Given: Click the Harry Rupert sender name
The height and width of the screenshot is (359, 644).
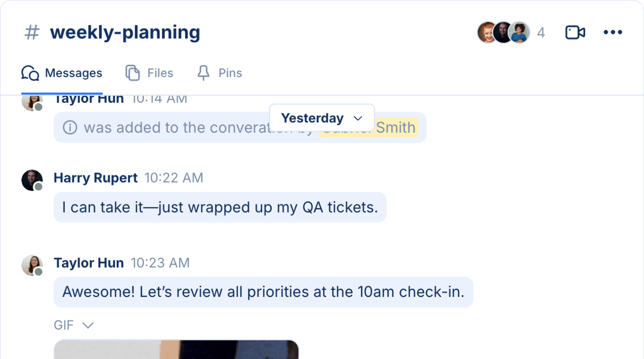Looking at the screenshot, I should pos(95,178).
